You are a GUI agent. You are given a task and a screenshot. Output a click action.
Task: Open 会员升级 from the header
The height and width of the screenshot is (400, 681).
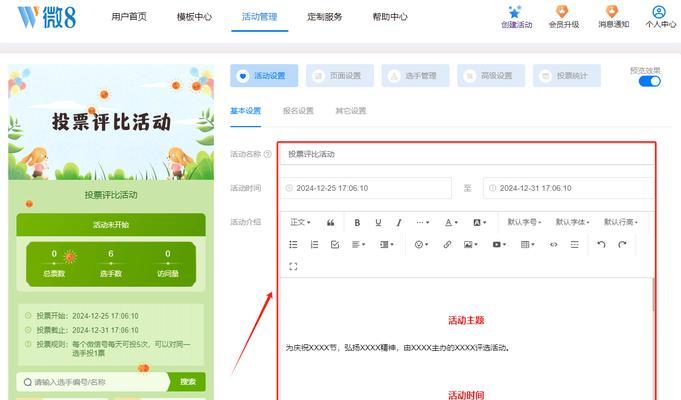pos(563,17)
